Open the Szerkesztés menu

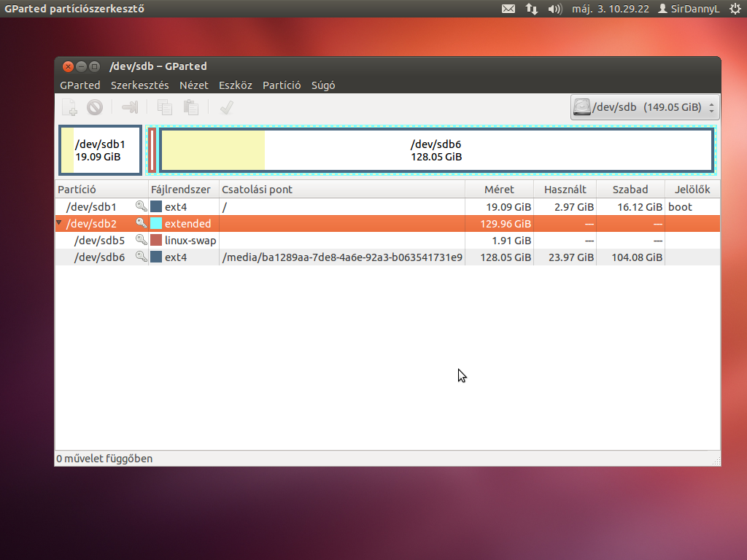pyautogui.click(x=139, y=85)
